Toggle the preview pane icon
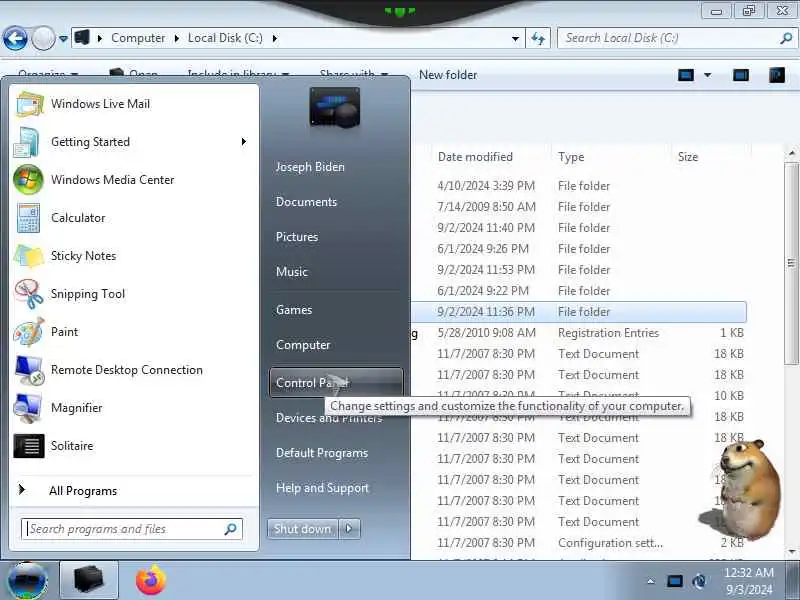800x600 pixels. click(x=741, y=76)
